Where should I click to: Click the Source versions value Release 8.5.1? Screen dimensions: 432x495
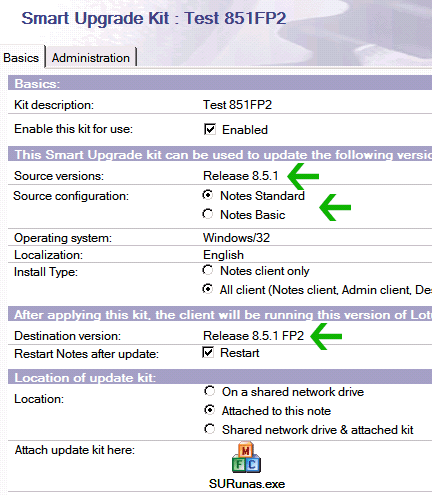point(240,176)
